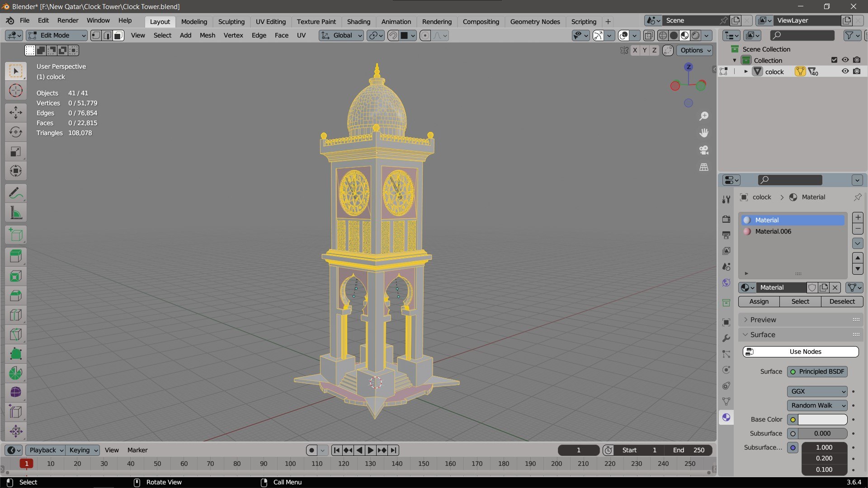
Task: Select the Add Cube tool
Action: [x=16, y=235]
